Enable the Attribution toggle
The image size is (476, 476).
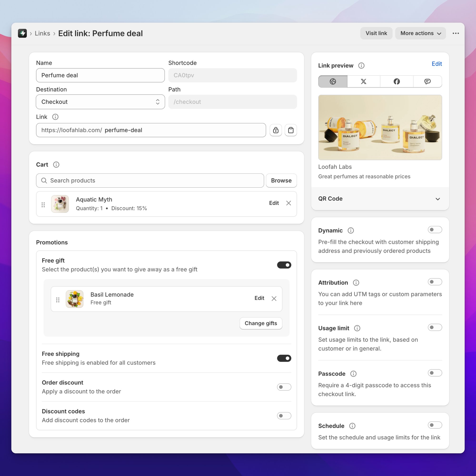435,282
